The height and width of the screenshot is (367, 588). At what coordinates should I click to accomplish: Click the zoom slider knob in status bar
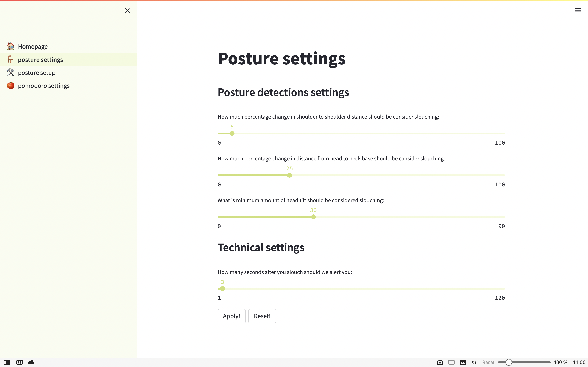509,362
